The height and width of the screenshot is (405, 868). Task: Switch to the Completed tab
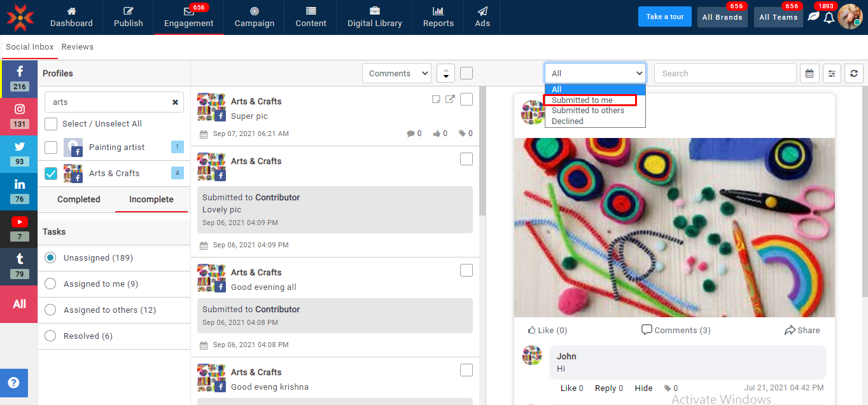(x=79, y=200)
